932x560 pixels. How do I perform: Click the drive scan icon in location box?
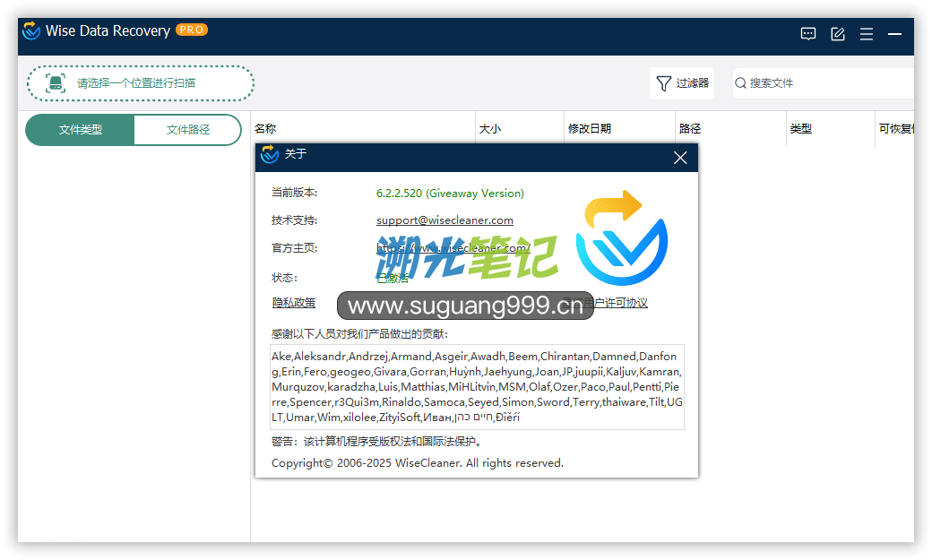coord(56,83)
